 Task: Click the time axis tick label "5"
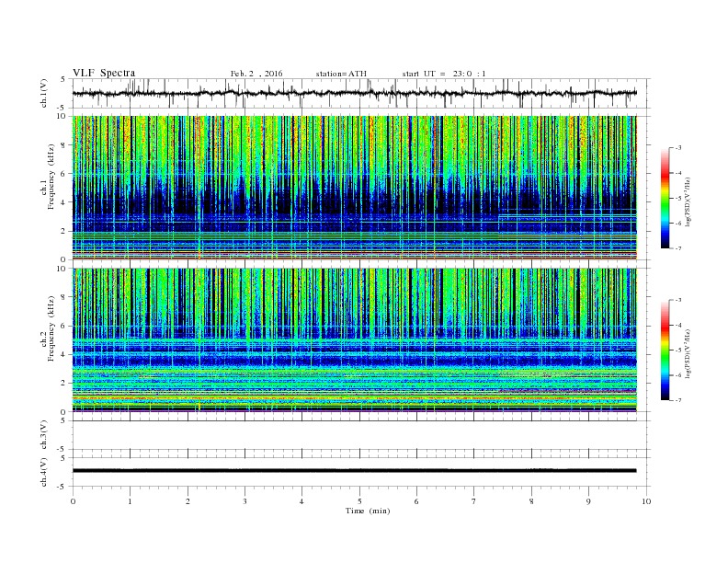point(359,501)
